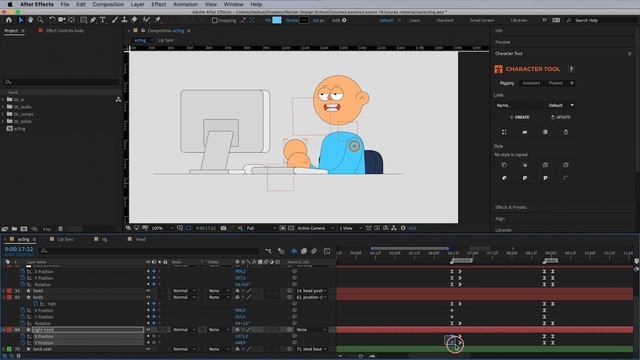The height and width of the screenshot is (360, 640).
Task: Click the Graph Editor icon in timeline
Action: pyautogui.click(x=327, y=251)
